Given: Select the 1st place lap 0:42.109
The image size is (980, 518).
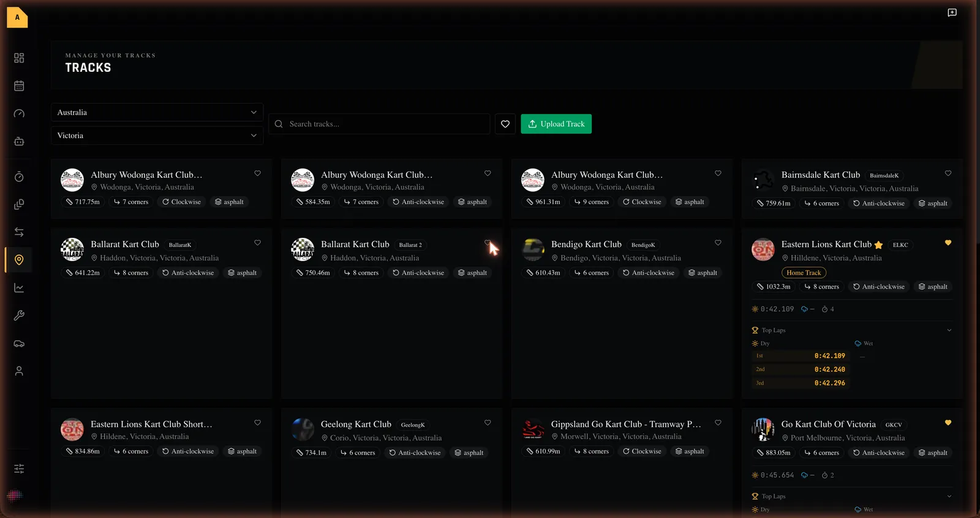Looking at the screenshot, I should pyautogui.click(x=799, y=356).
